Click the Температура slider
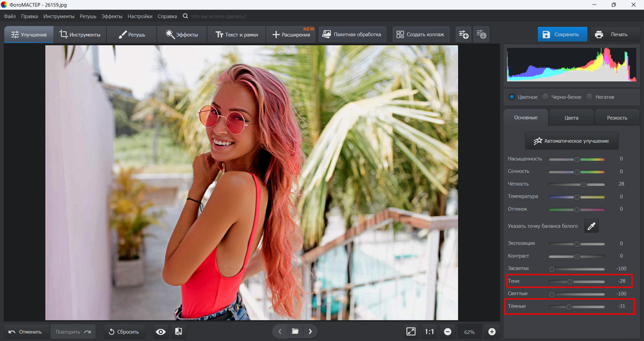Viewport: 644px width, 341px height. pyautogui.click(x=576, y=197)
